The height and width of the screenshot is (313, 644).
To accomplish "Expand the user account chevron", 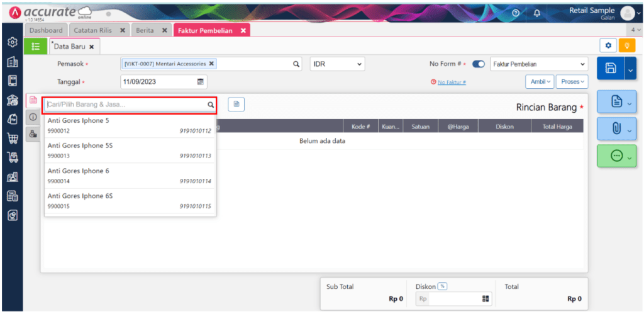I will (x=639, y=14).
